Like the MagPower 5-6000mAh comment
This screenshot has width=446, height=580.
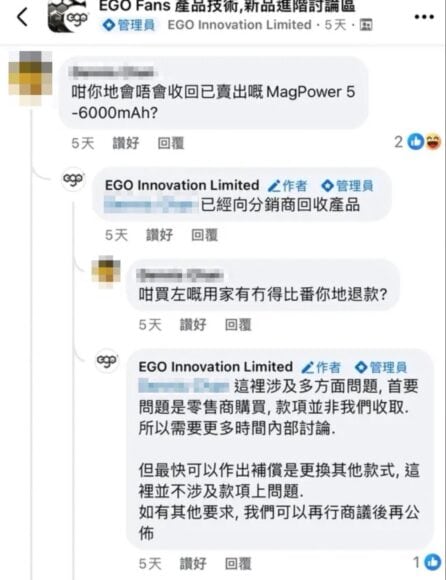tap(126, 143)
